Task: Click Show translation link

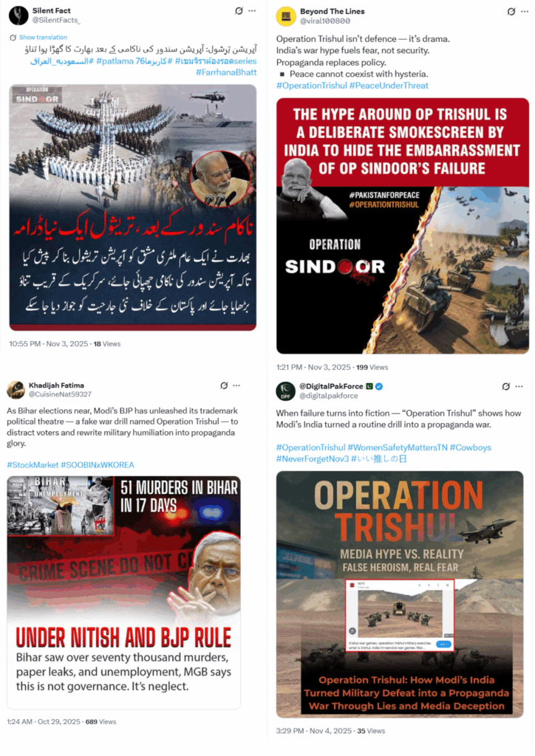Action: 43,37
